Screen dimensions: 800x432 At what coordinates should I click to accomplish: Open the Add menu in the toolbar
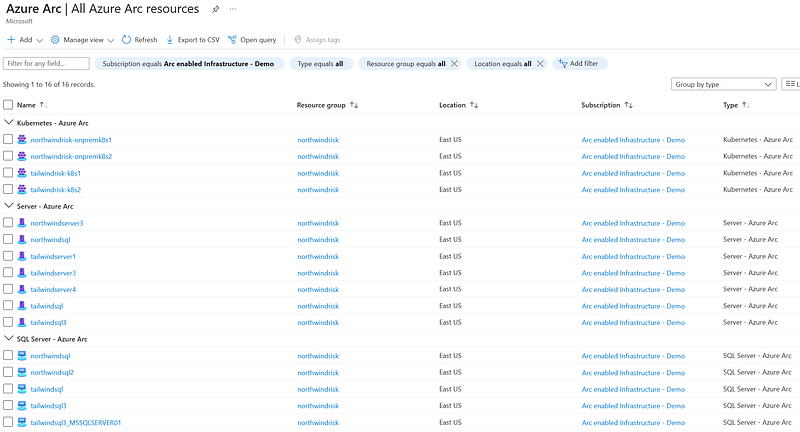click(x=25, y=40)
